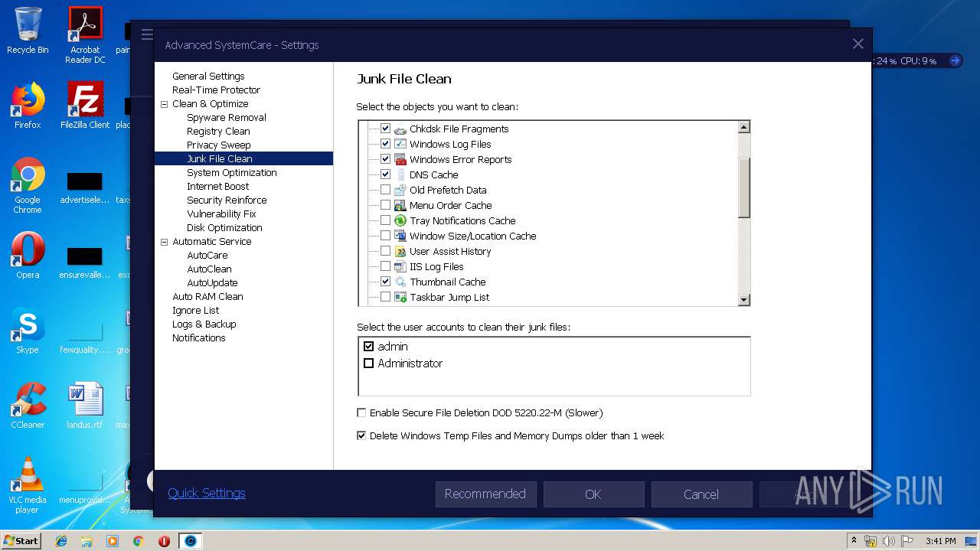Open Opera desktop shortcut
This screenshot has width=980, height=551.
[28, 256]
